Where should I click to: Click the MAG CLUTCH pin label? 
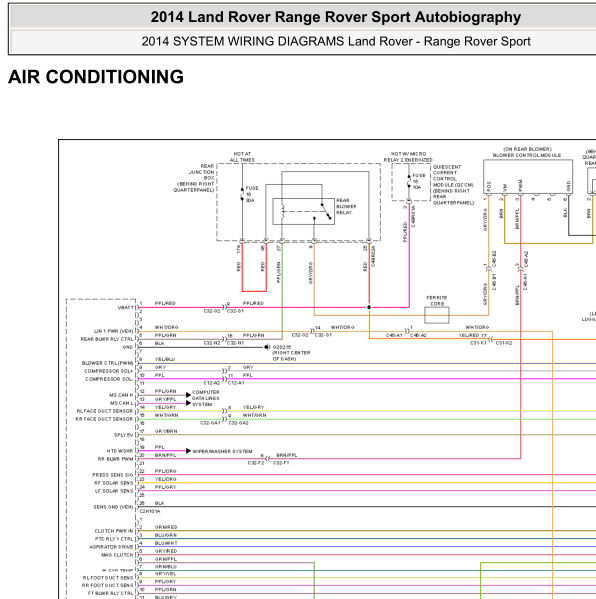[x=117, y=555]
